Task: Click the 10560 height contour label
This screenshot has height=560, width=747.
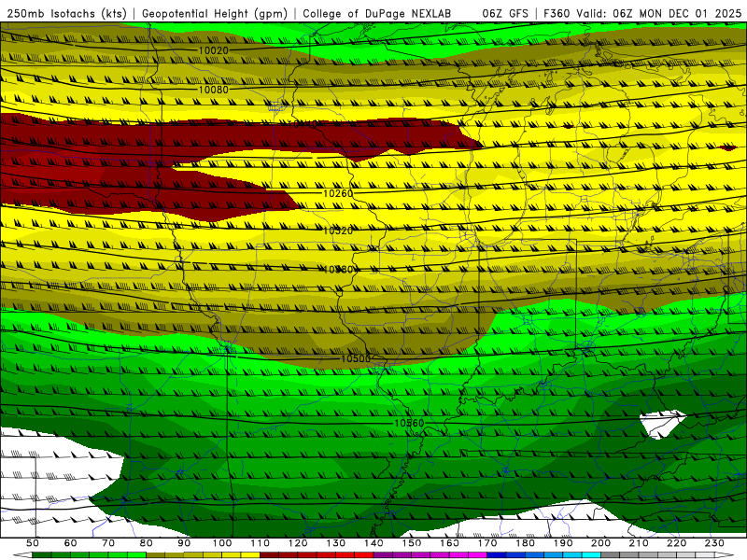Action: pos(409,424)
